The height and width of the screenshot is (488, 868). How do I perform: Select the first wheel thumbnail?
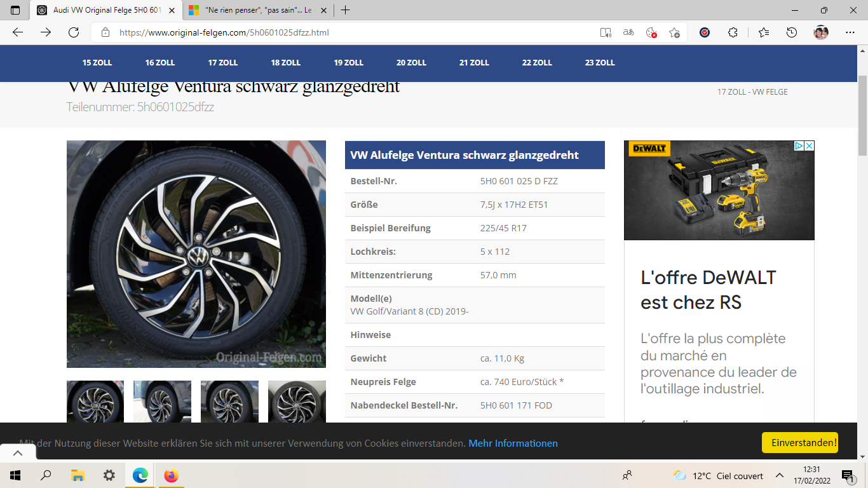(95, 402)
